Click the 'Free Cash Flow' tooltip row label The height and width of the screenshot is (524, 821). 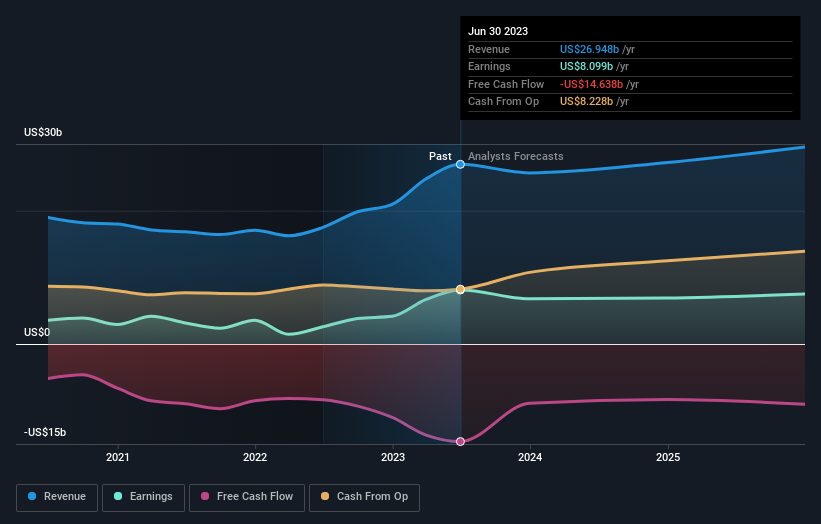506,84
